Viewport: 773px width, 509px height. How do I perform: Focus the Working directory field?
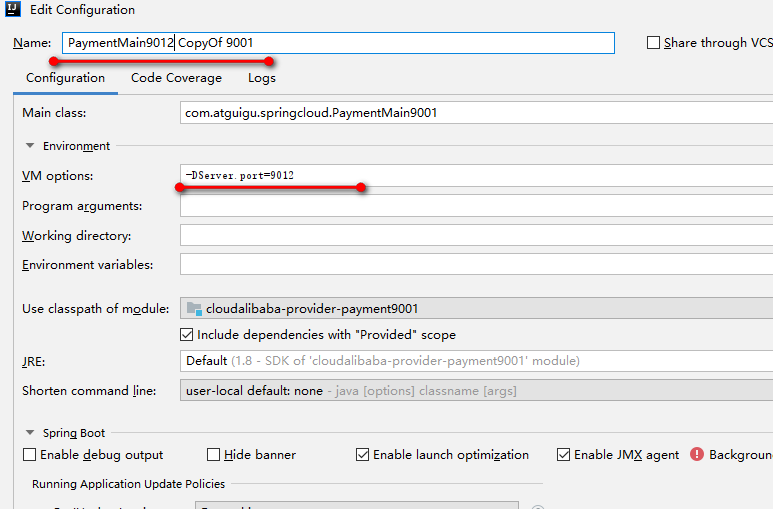(x=476, y=235)
